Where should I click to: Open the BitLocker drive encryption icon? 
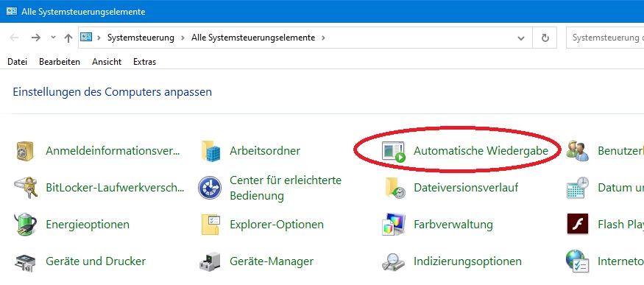click(26, 188)
